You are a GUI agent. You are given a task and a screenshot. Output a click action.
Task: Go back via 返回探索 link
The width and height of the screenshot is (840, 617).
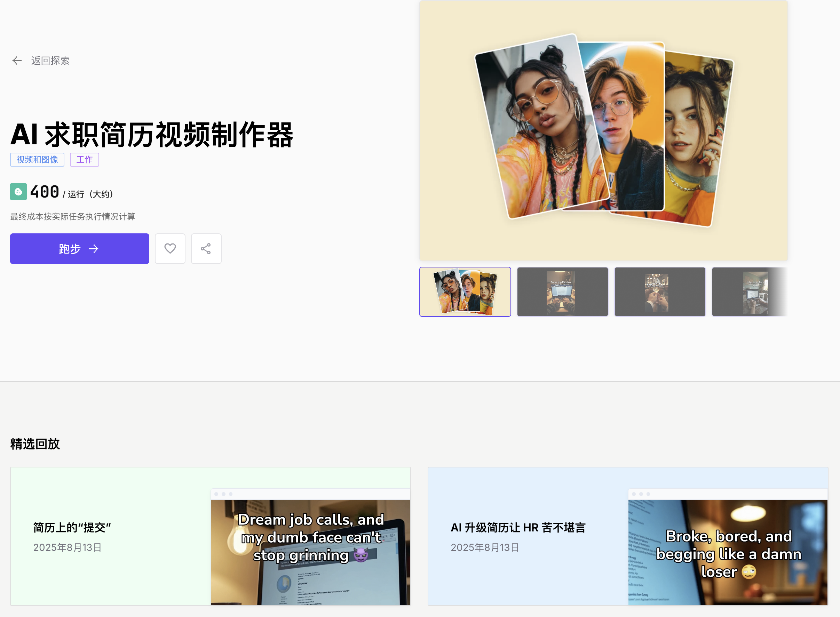tap(50, 61)
